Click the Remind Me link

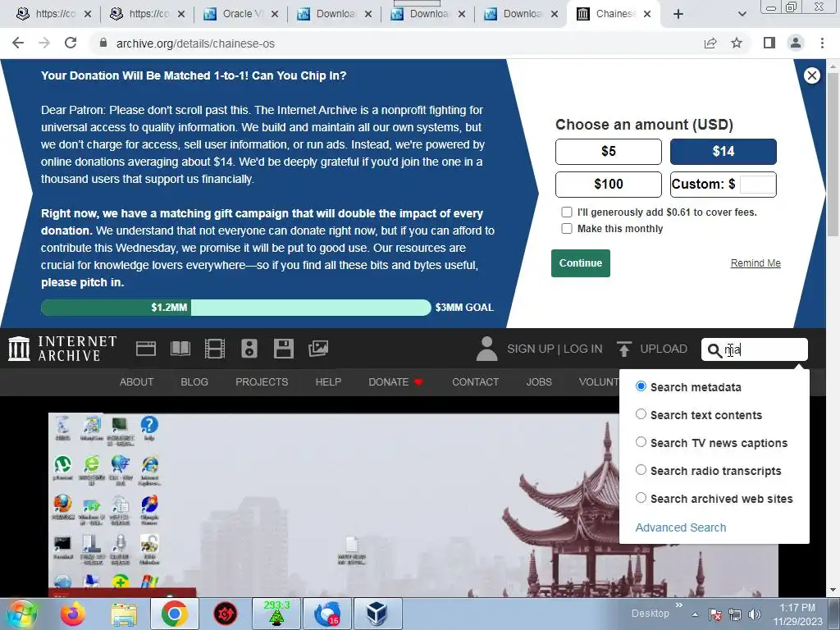(x=756, y=263)
